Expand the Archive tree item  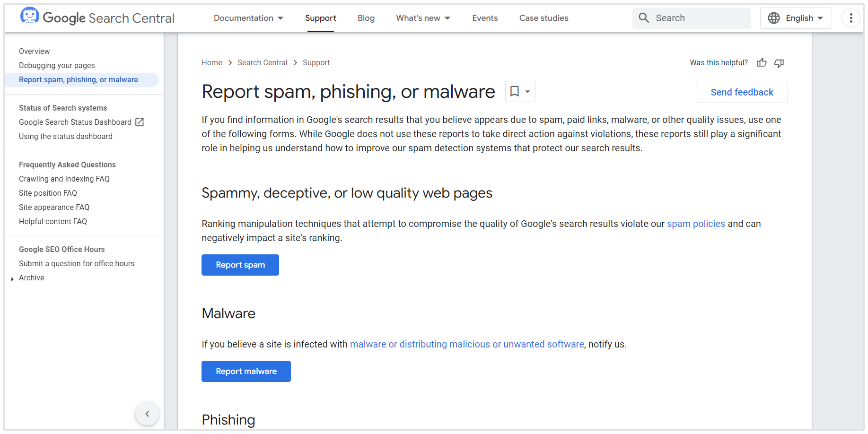(12, 278)
